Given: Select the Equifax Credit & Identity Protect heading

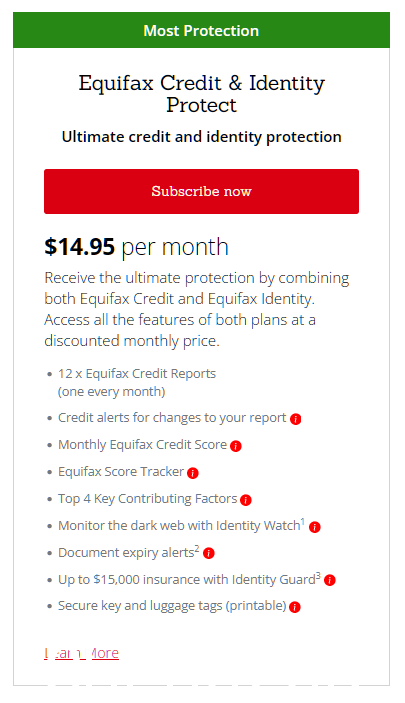Looking at the screenshot, I should [x=201, y=94].
